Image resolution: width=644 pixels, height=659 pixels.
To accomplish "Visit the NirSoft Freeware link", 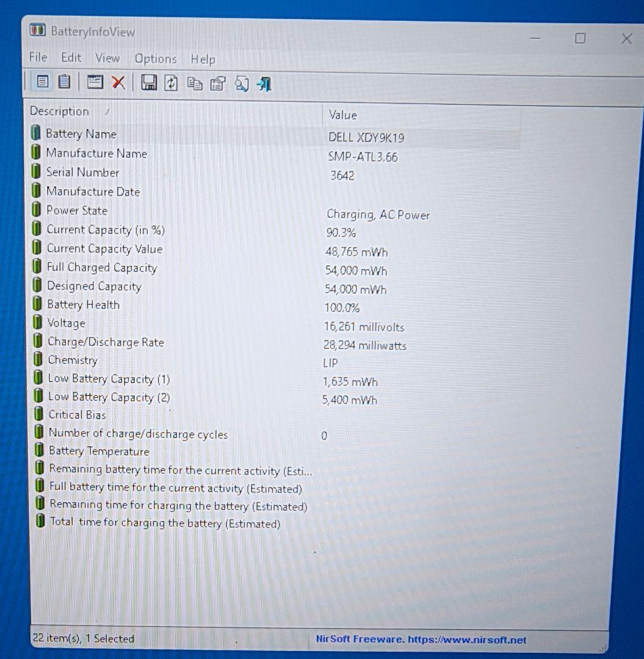I will coord(421,640).
